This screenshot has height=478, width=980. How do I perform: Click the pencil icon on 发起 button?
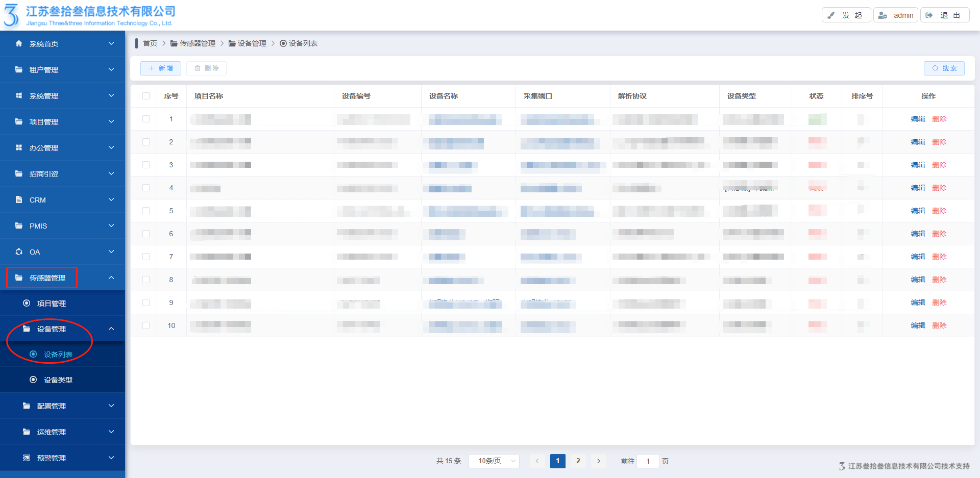(831, 15)
